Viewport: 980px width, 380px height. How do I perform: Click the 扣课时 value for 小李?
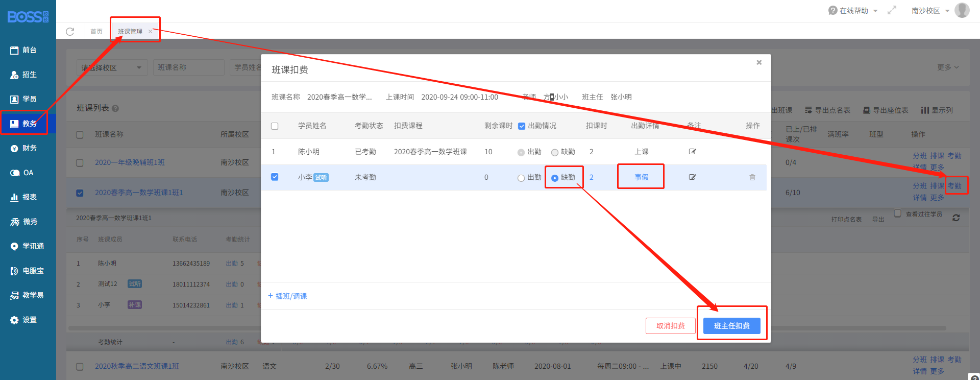(592, 177)
